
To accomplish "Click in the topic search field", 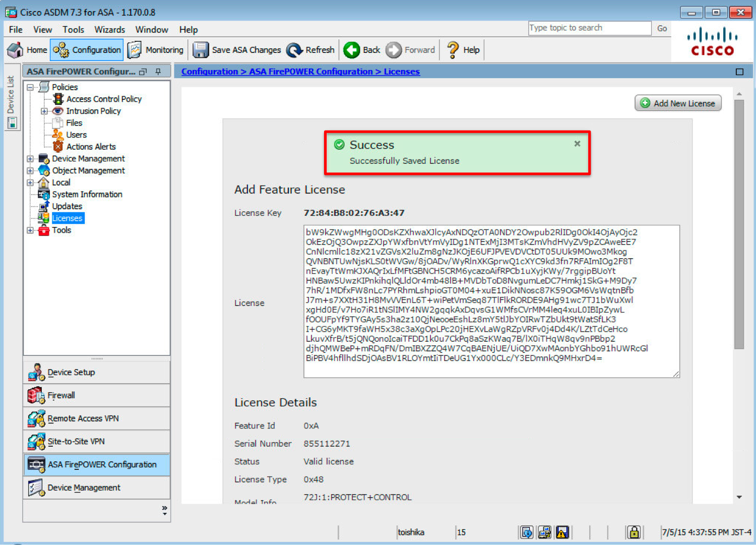I will [x=589, y=28].
